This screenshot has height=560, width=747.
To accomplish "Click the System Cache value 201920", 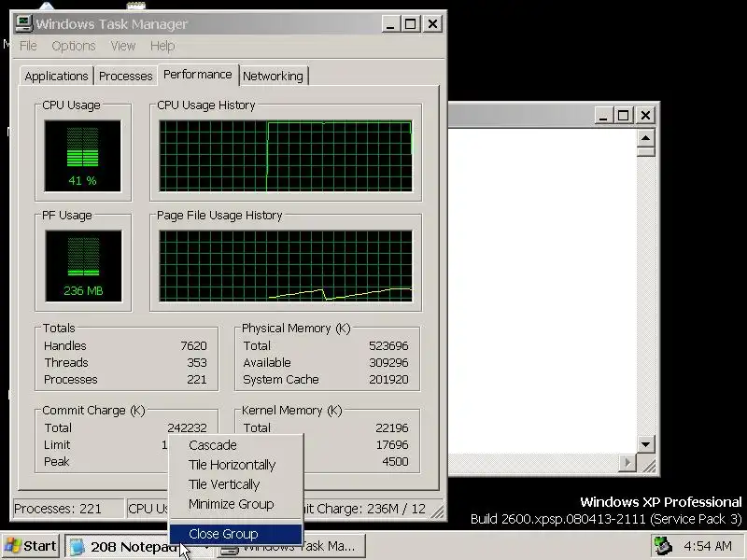I will pyautogui.click(x=388, y=380).
